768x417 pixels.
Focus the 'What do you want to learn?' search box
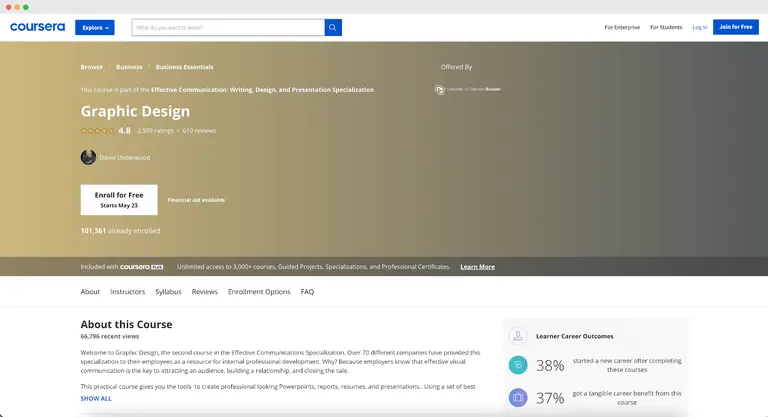pyautogui.click(x=228, y=27)
